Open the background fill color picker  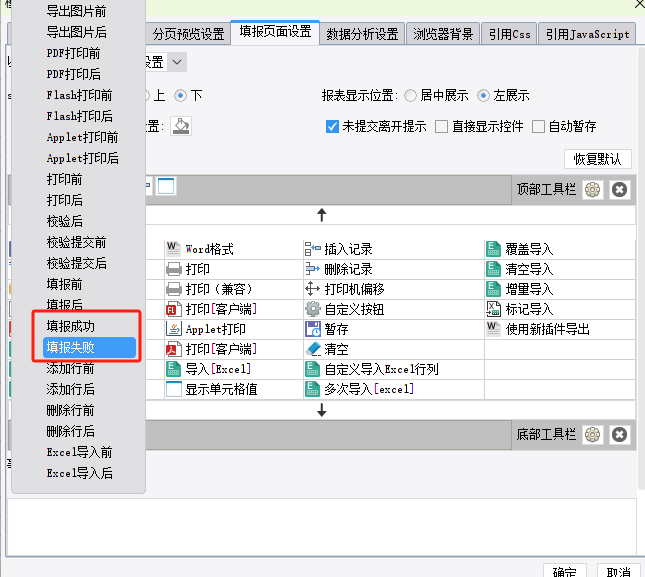pyautogui.click(x=181, y=126)
